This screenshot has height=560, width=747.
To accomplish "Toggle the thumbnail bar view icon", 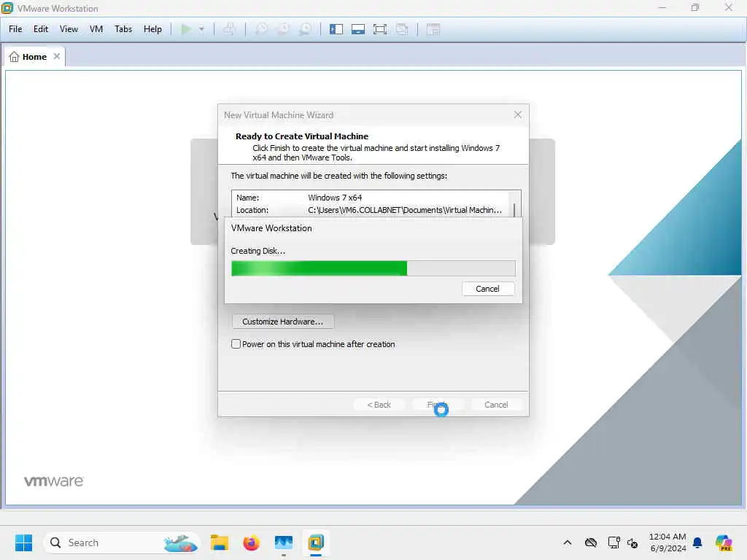I will pos(358,29).
